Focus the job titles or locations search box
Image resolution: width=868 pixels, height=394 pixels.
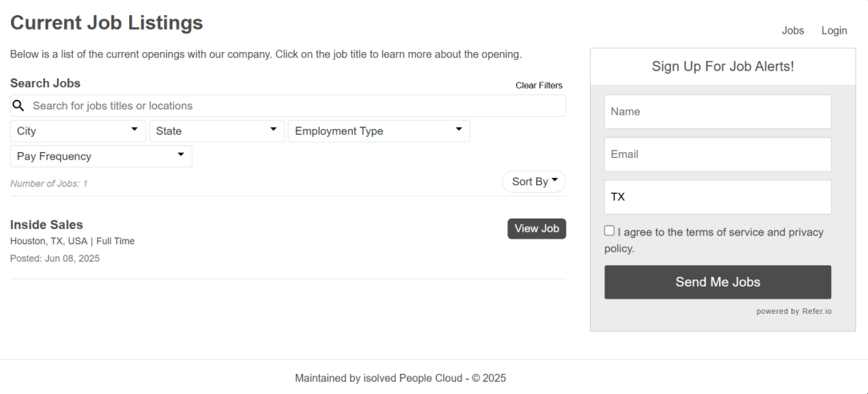297,106
